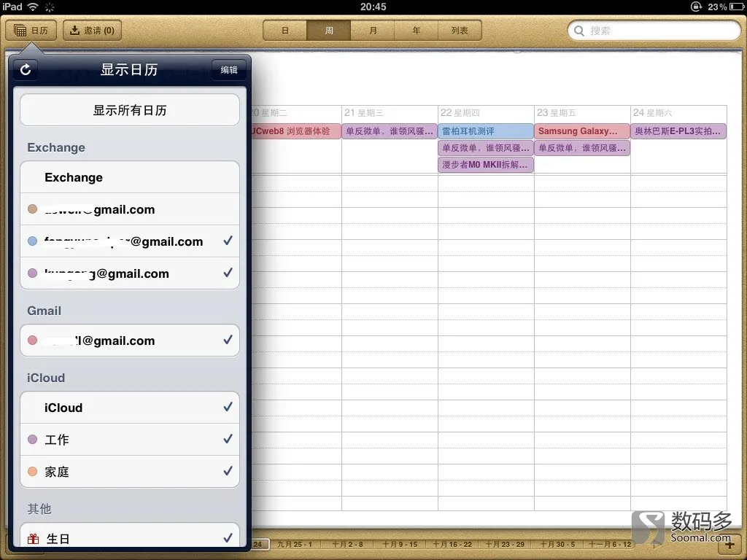The width and height of the screenshot is (747, 560).
Task: Open the 邀请 (0) invitations inbox
Action: tap(92, 31)
